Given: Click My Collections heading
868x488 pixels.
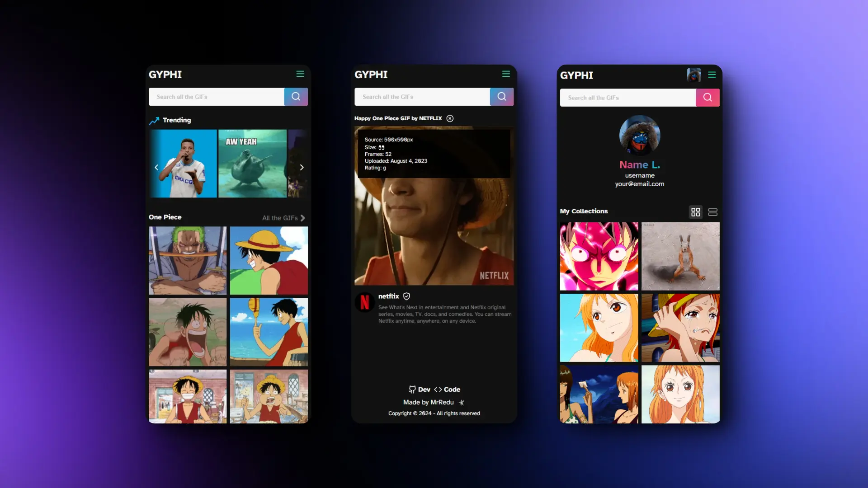Looking at the screenshot, I should tap(584, 211).
